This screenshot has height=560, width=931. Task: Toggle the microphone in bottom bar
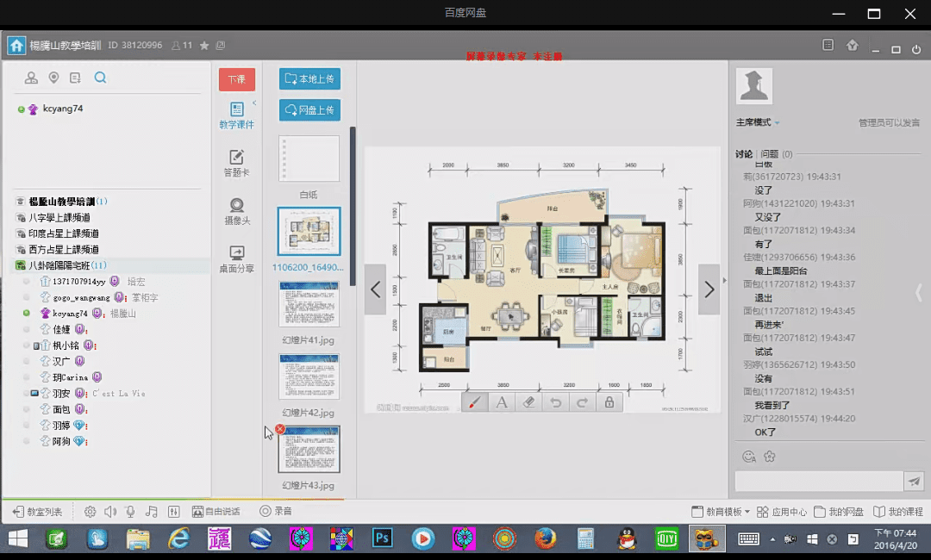(131, 512)
